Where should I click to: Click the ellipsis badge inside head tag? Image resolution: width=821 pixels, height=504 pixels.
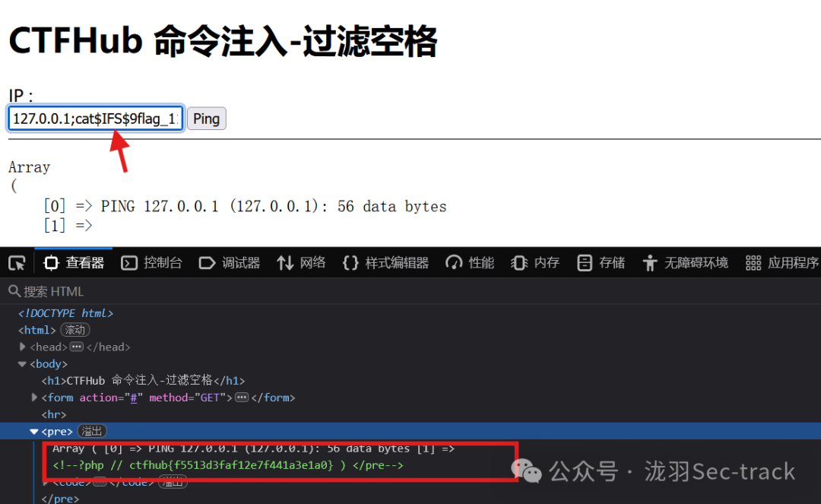click(x=77, y=347)
